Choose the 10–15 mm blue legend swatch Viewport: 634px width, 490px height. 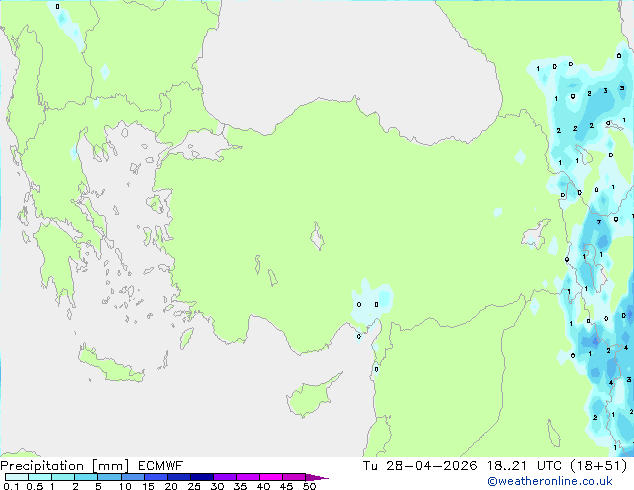click(x=132, y=477)
